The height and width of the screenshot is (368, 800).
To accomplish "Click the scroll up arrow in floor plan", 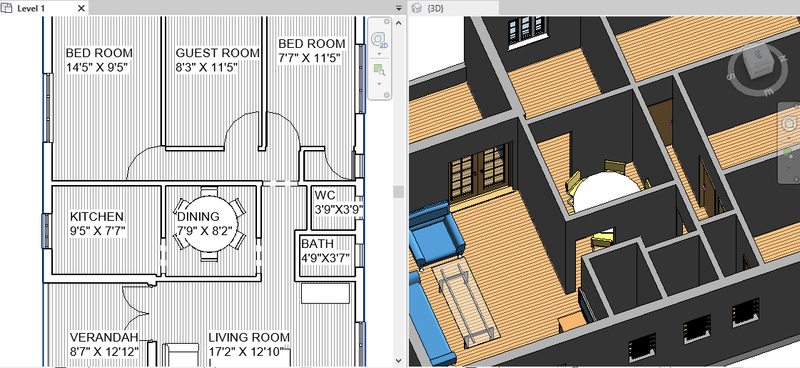I will point(398,23).
